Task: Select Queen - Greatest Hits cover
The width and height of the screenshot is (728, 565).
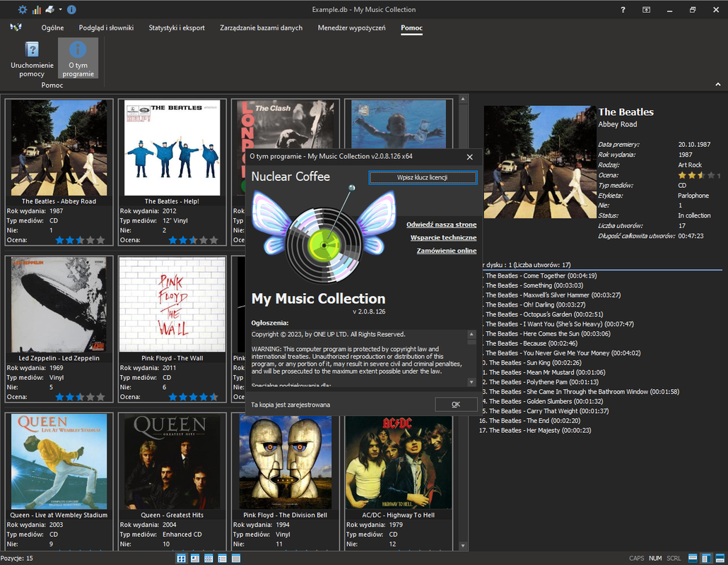Action: [x=172, y=462]
